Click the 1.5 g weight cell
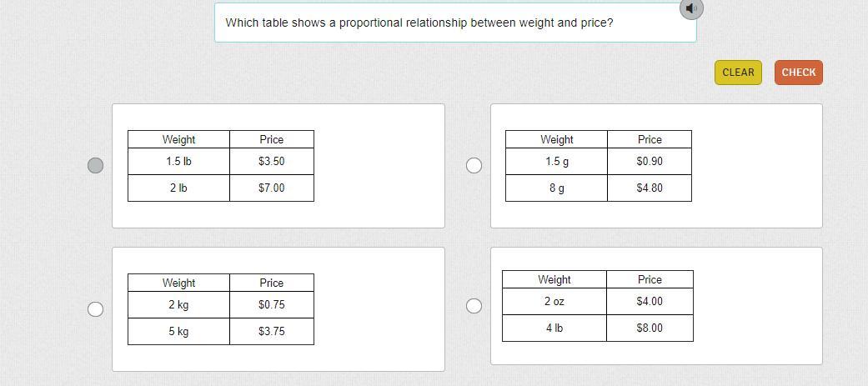The height and width of the screenshot is (386, 868). [556, 161]
